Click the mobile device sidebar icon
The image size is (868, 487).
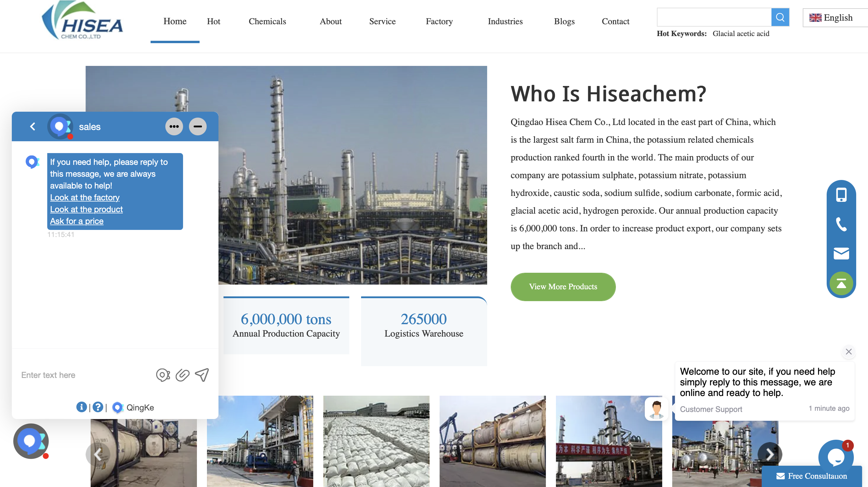click(841, 195)
